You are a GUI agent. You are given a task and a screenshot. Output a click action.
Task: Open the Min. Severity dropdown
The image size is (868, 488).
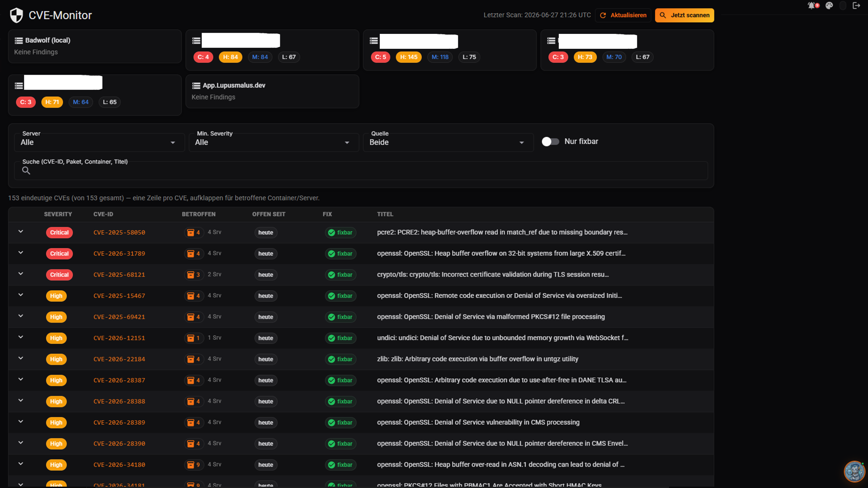[273, 142]
